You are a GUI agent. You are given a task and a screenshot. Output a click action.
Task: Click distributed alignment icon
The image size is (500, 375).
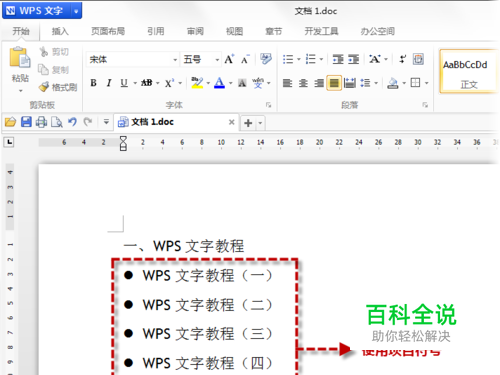click(350, 83)
